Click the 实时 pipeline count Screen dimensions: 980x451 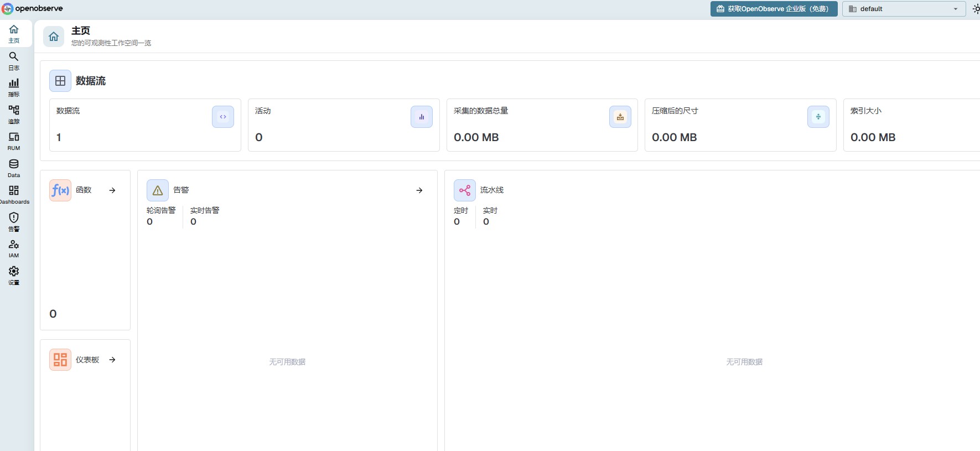tap(486, 222)
